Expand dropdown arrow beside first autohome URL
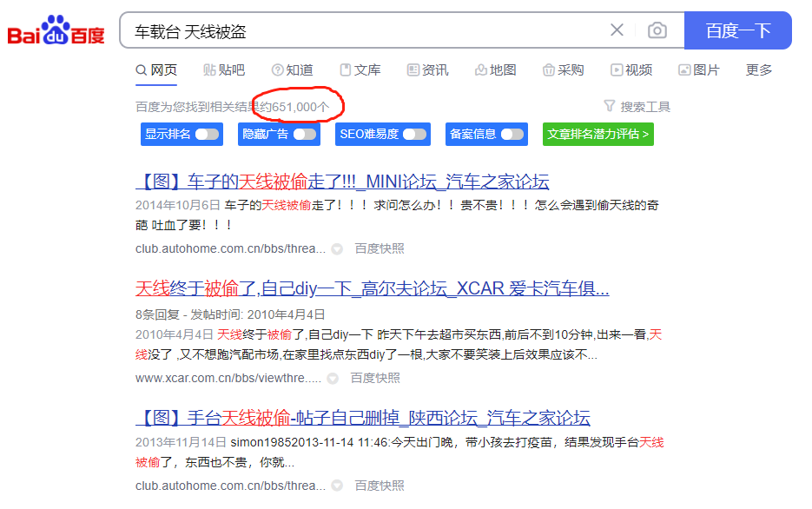The image size is (812, 509). pyautogui.click(x=337, y=249)
